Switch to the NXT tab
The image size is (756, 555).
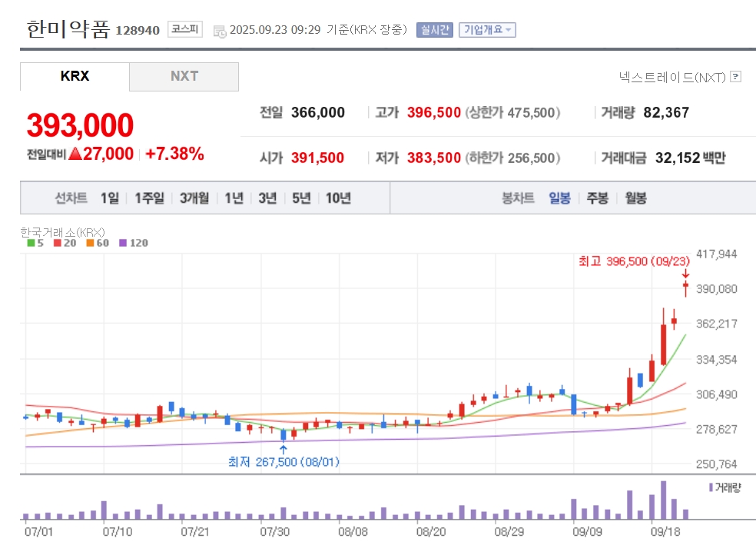(x=184, y=76)
